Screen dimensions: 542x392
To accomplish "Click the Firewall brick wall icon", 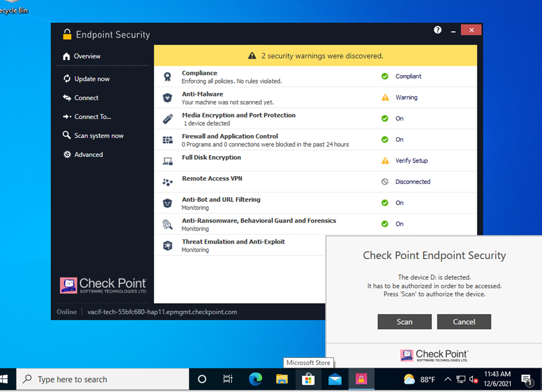I will tap(168, 140).
